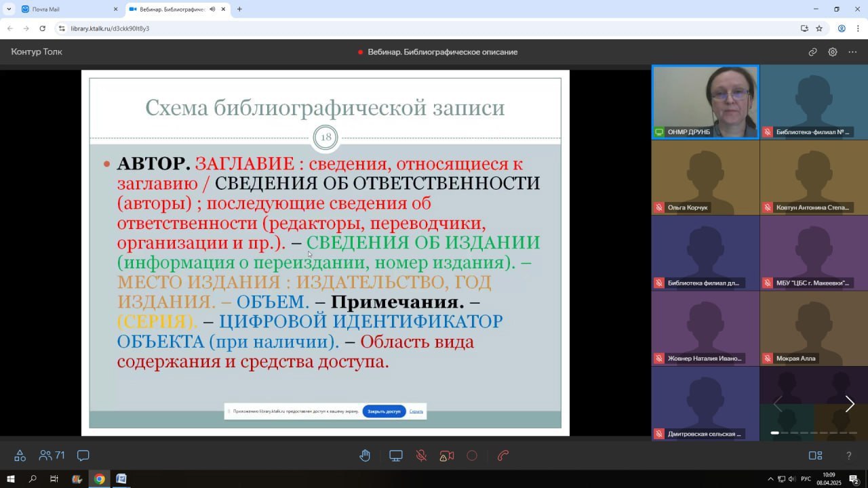The image size is (868, 488).
Task: Copy the meeting link icon
Action: point(812,52)
